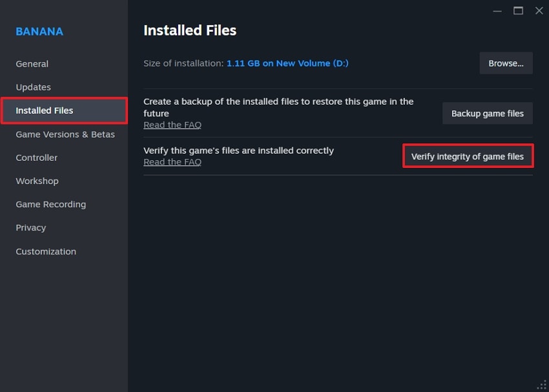Click the 1.11 GB installation location link
Image resolution: width=549 pixels, height=392 pixels.
(287, 63)
